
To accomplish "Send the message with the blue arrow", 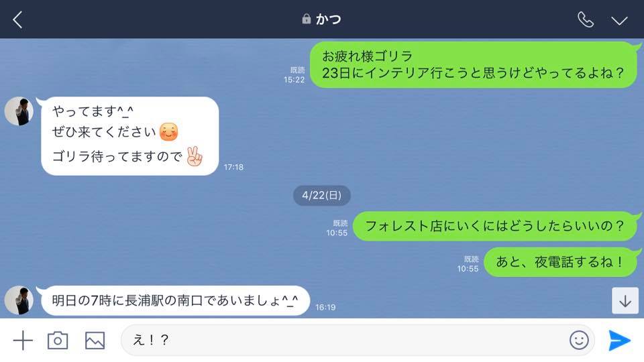I will point(619,341).
